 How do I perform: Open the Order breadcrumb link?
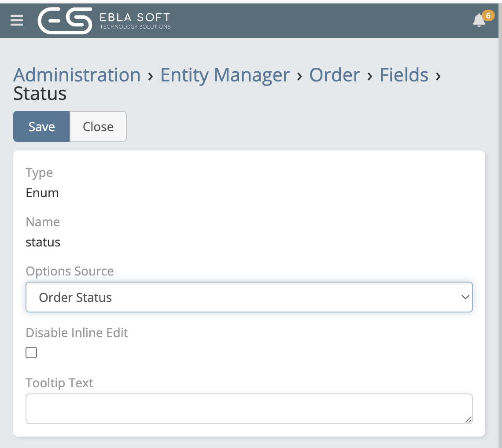(x=335, y=75)
